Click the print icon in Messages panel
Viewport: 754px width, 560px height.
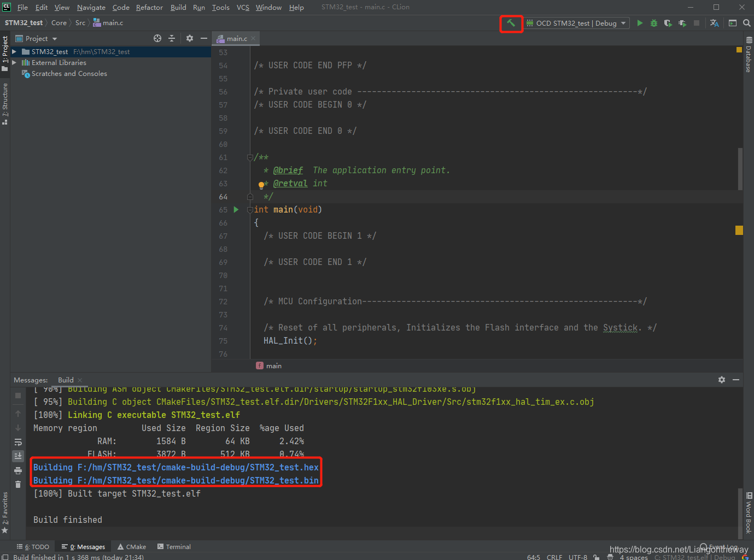[x=18, y=470]
